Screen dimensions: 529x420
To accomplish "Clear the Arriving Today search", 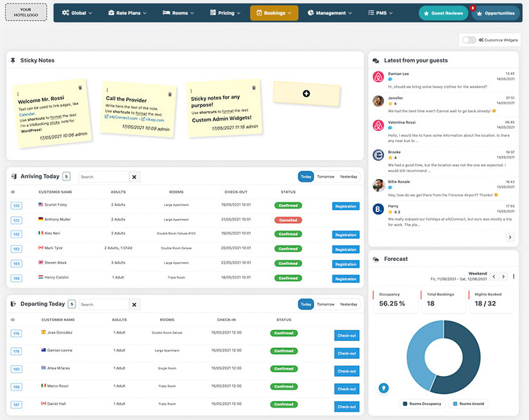I will (134, 176).
